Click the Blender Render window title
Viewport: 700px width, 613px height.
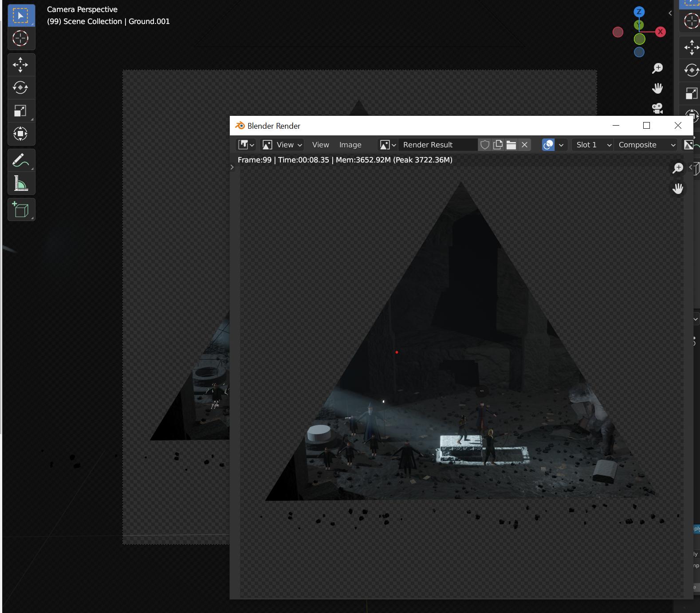coord(274,126)
